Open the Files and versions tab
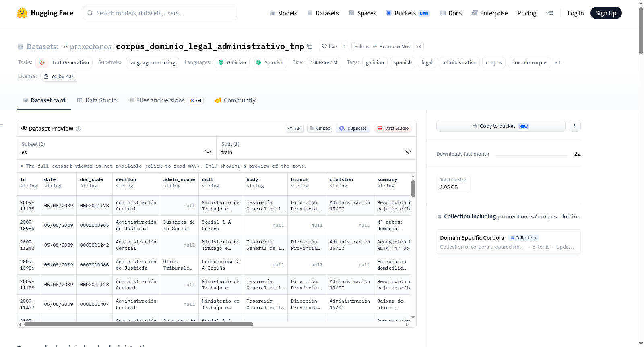Image resolution: width=644 pixels, height=347 pixels. [x=165, y=100]
